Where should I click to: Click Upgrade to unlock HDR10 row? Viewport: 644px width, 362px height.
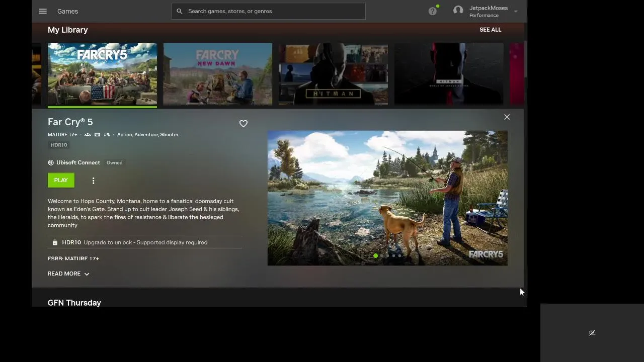[x=145, y=242]
